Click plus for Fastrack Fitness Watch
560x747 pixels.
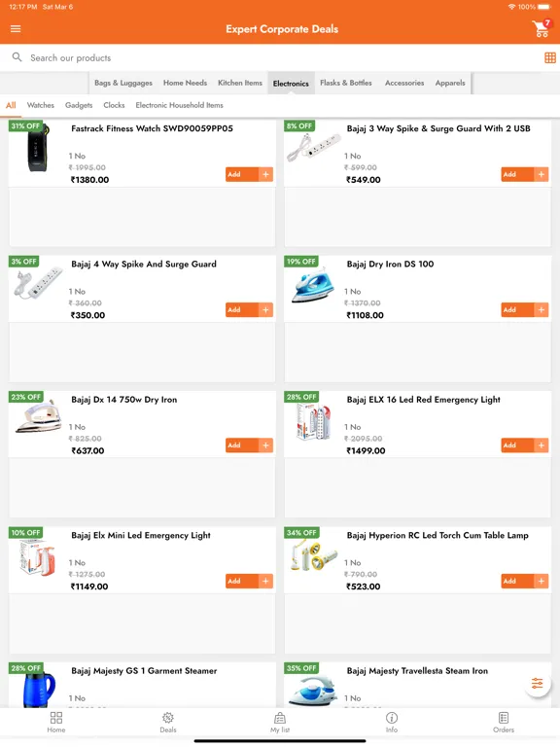pyautogui.click(x=265, y=174)
